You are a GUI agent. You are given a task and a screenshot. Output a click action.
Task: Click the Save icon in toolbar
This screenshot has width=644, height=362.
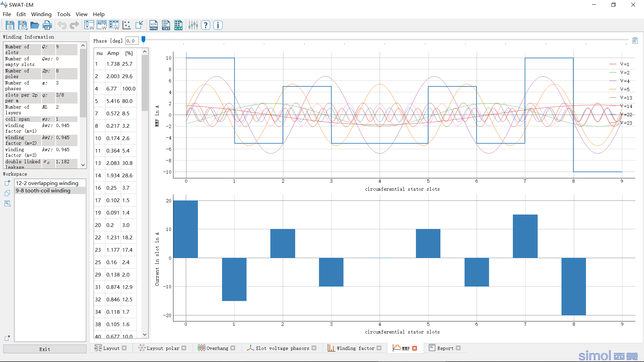(10, 25)
